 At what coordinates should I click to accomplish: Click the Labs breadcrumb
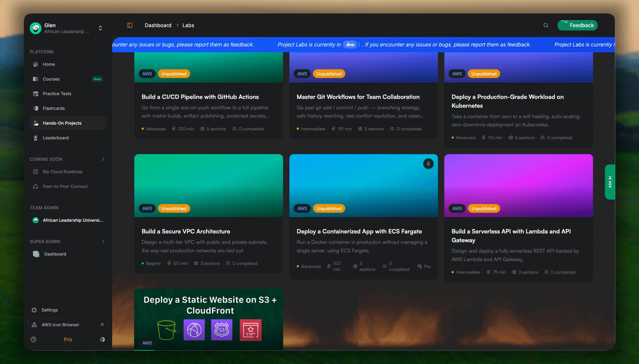pos(188,25)
